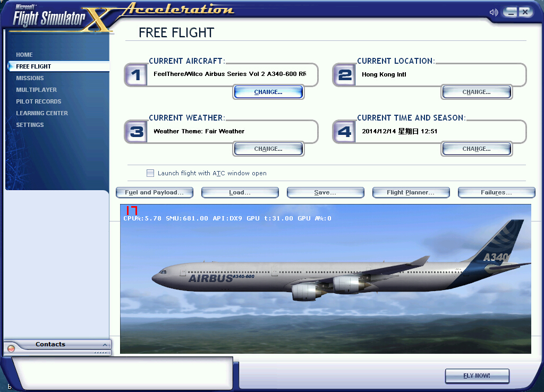This screenshot has height=392, width=544.
Task: Select FREE FLIGHT in the sidebar
Action: pos(58,66)
